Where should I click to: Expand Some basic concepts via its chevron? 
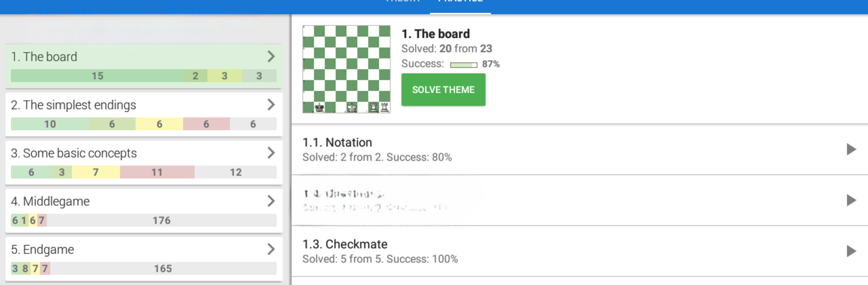click(271, 153)
